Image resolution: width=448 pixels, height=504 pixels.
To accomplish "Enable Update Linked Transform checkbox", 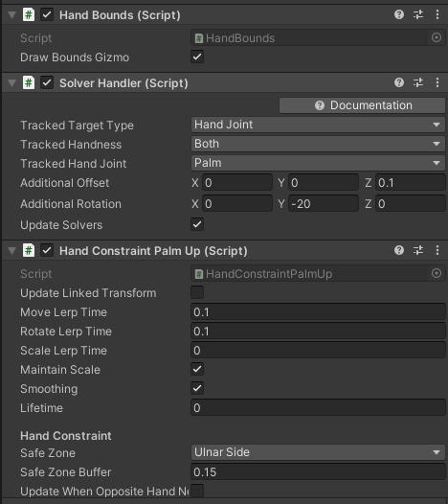I will tap(197, 292).
